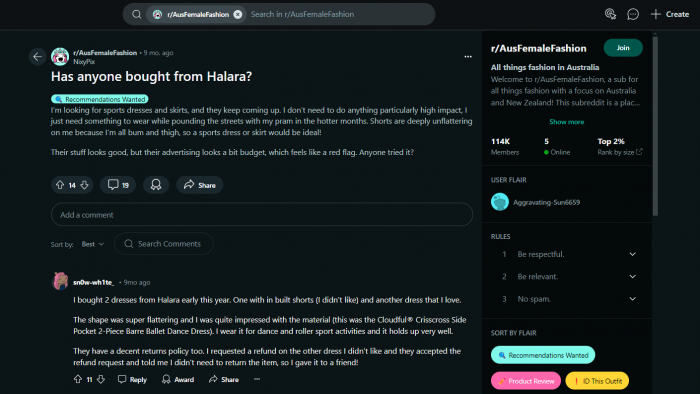Open the 19 comments bubble
Image resolution: width=700 pixels, height=394 pixels.
pyautogui.click(x=118, y=185)
